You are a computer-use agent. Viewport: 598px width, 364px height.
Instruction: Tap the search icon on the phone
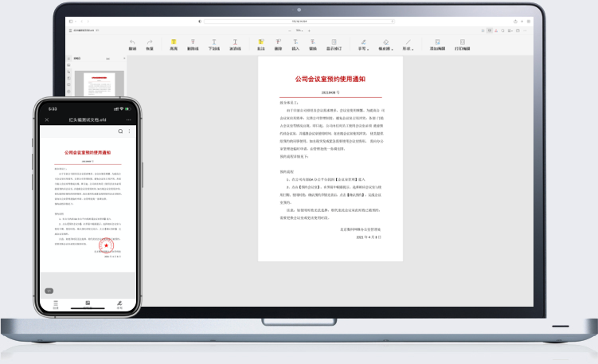click(120, 131)
